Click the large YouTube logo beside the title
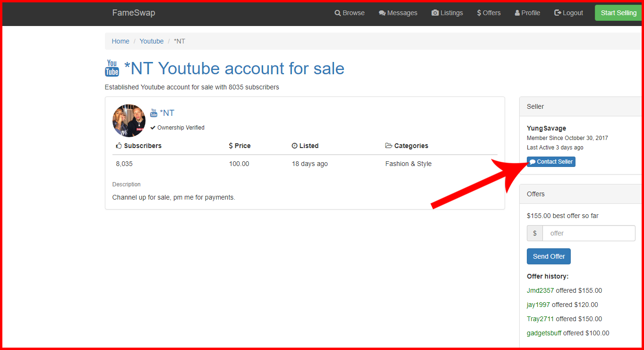The image size is (644, 350). click(x=112, y=68)
